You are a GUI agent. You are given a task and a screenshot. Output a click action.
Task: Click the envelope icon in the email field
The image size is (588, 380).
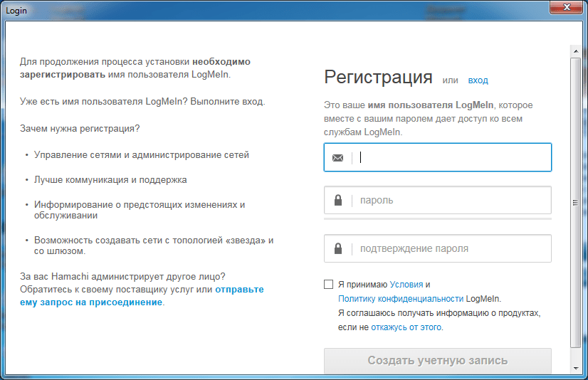[x=337, y=158]
